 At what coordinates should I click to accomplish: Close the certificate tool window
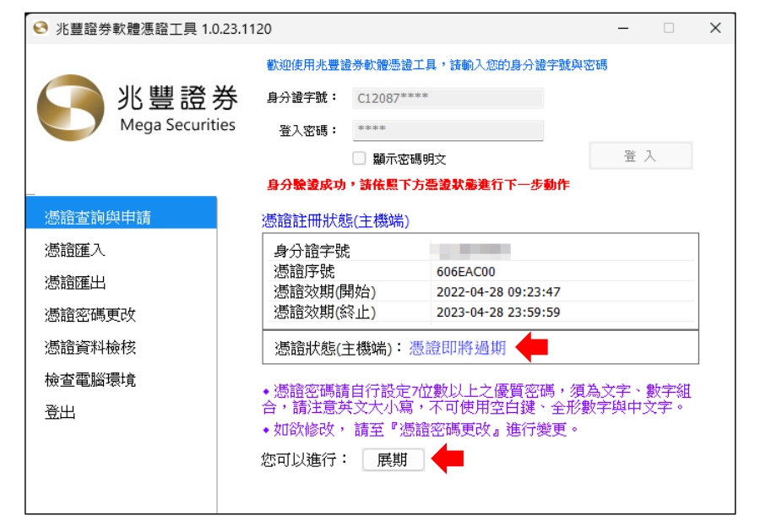pos(714,29)
